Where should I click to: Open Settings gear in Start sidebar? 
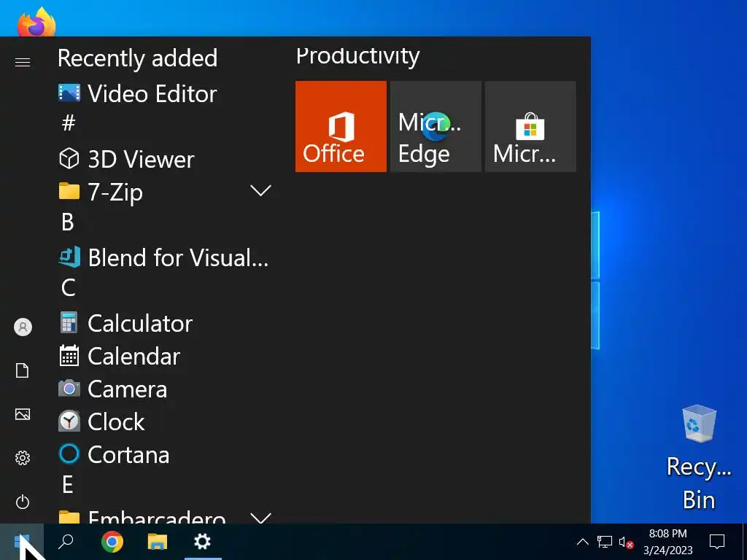point(23,458)
